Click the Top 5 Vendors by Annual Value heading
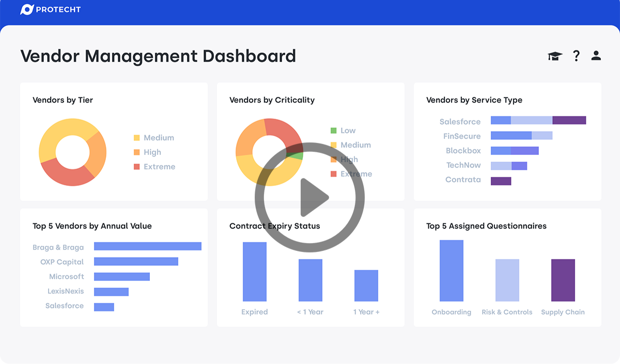Image resolution: width=620 pixels, height=364 pixels. point(92,226)
